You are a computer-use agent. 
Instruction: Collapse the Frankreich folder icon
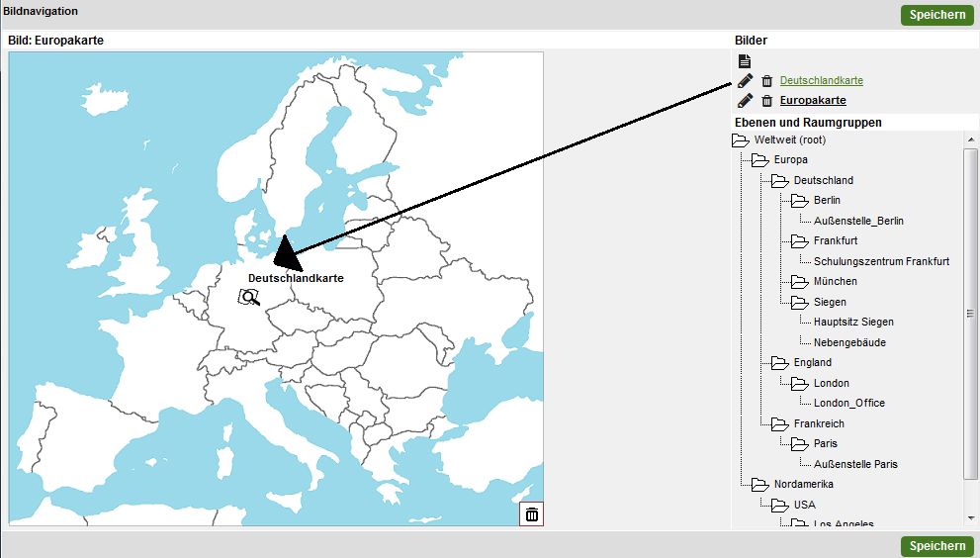tap(780, 424)
